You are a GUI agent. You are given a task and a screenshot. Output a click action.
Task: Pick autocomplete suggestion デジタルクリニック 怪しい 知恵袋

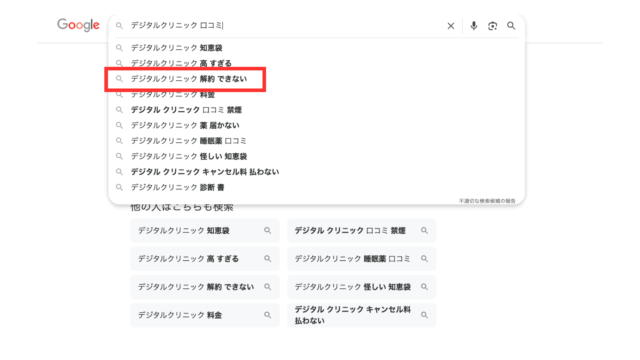[317, 156]
